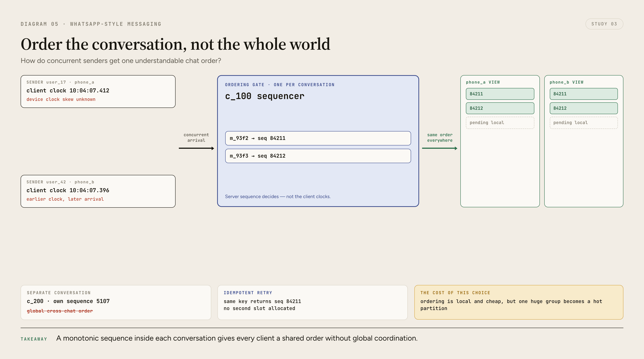Select 84211 in phone_b VIEW
Viewport: 644px width, 359px height.
pos(584,94)
